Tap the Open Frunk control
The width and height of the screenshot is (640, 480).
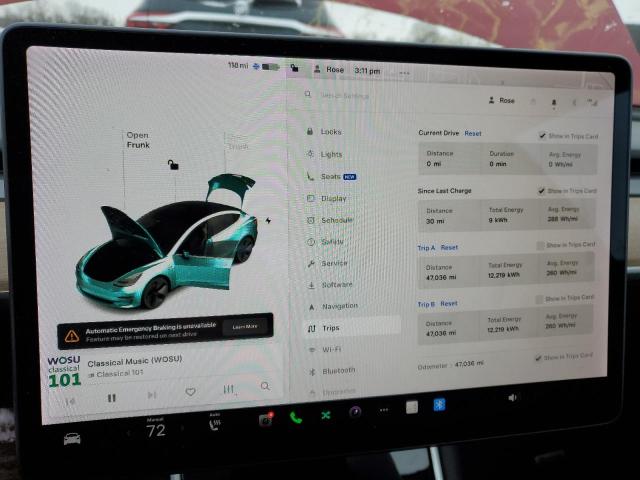click(x=138, y=140)
